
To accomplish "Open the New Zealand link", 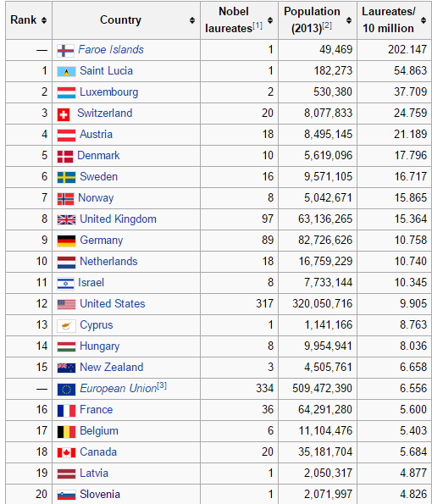I will (x=112, y=367).
